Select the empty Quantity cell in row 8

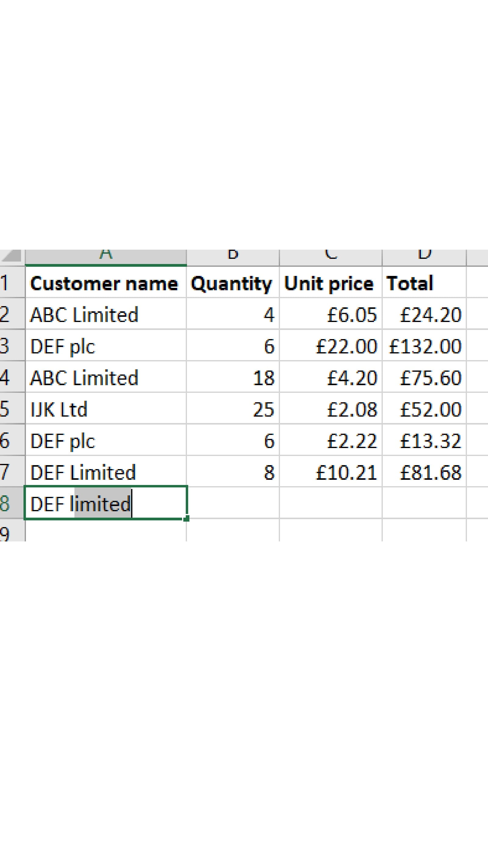coord(233,503)
